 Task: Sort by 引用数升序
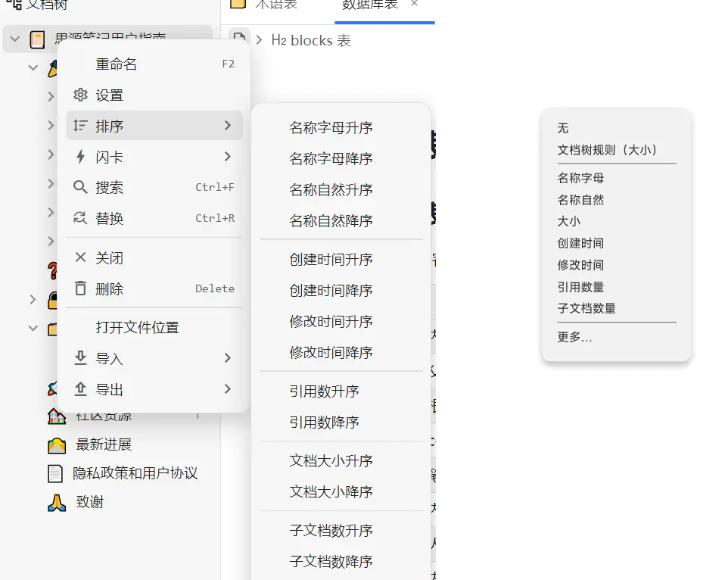click(x=341, y=391)
